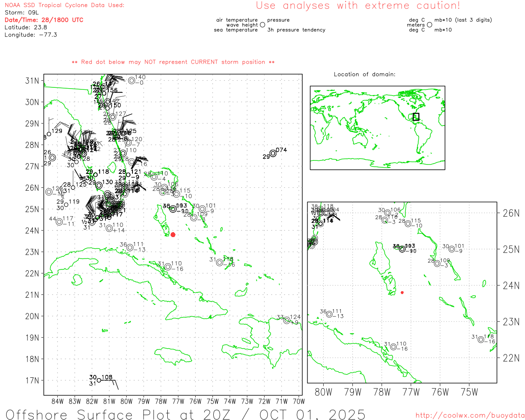Click the ship observation marker 108 near 17N
The width and height of the screenshot is (525, 420).
99,380
